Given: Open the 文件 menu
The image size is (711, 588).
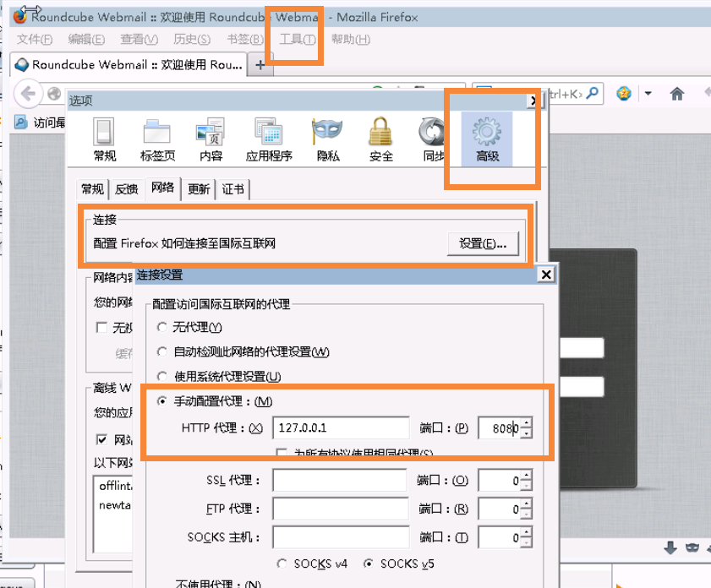Looking at the screenshot, I should (x=35, y=40).
